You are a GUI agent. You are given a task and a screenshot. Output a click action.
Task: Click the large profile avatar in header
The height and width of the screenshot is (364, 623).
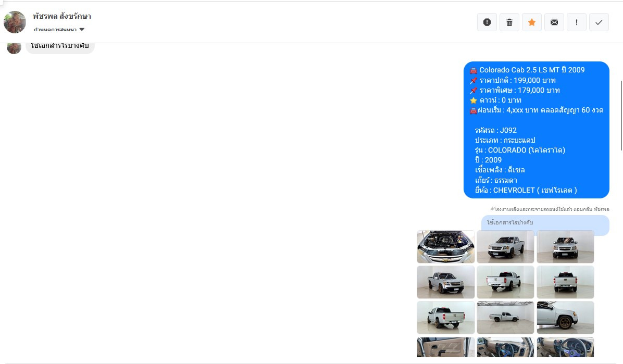[x=15, y=22]
